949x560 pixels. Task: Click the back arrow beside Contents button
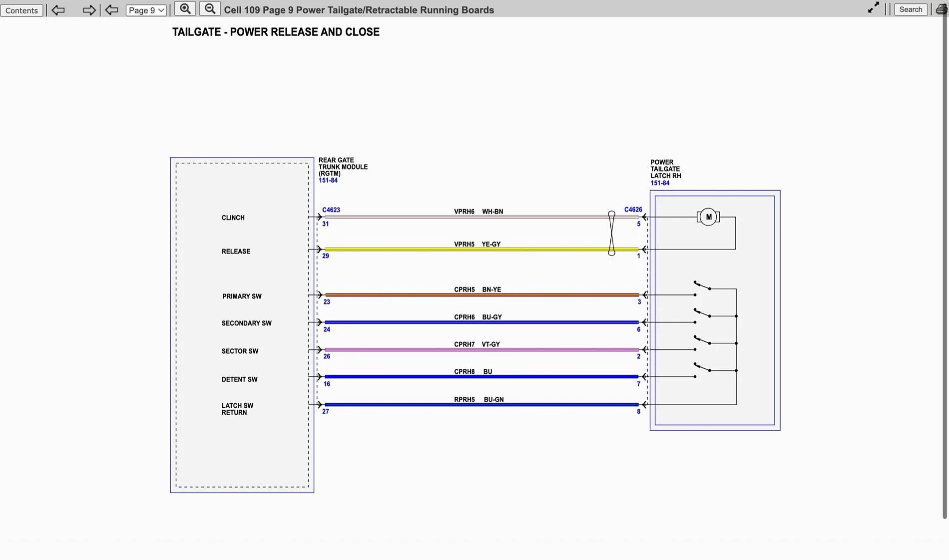[x=58, y=10]
